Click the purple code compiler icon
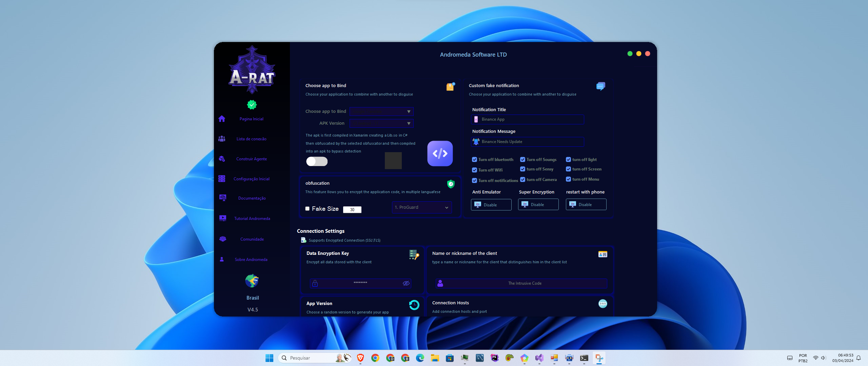Image resolution: width=868 pixels, height=366 pixels. (x=440, y=154)
